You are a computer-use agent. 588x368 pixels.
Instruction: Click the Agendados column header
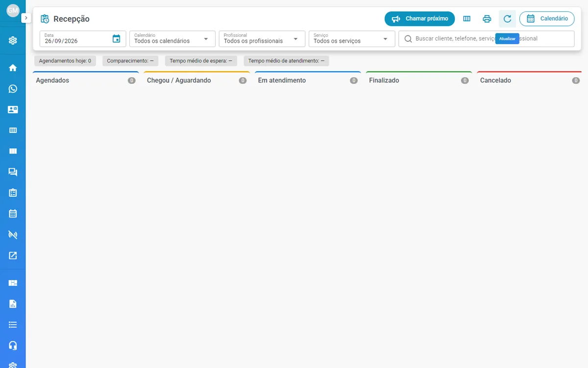tap(86, 80)
